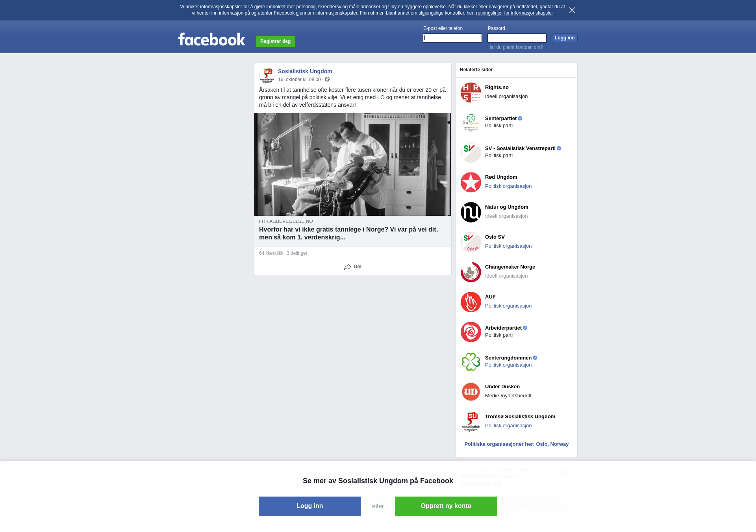Click the Rights.no page logo
This screenshot has width=756, height=532.
click(471, 93)
